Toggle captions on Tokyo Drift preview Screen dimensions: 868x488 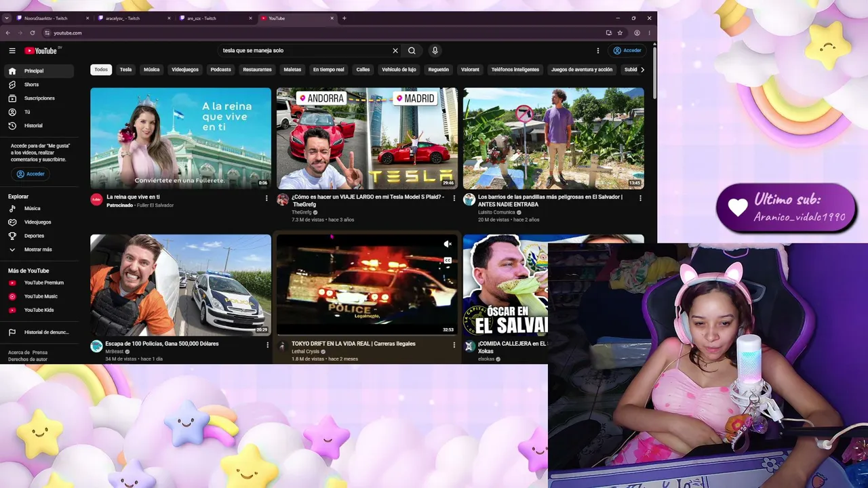[448, 260]
